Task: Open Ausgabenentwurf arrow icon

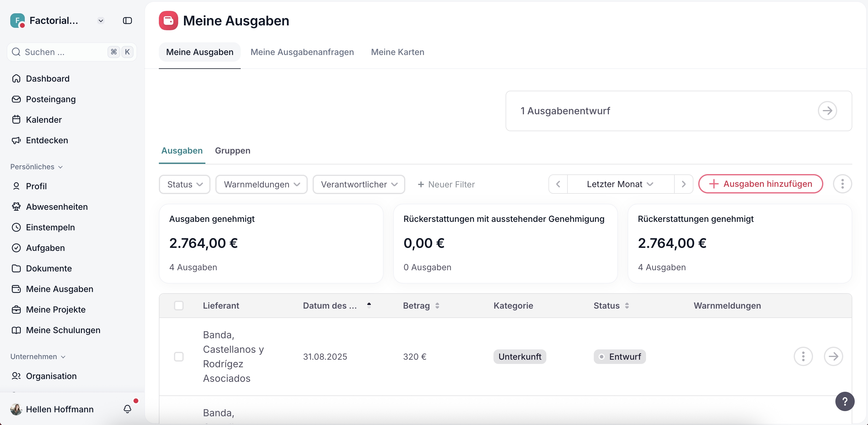Action: click(x=827, y=111)
